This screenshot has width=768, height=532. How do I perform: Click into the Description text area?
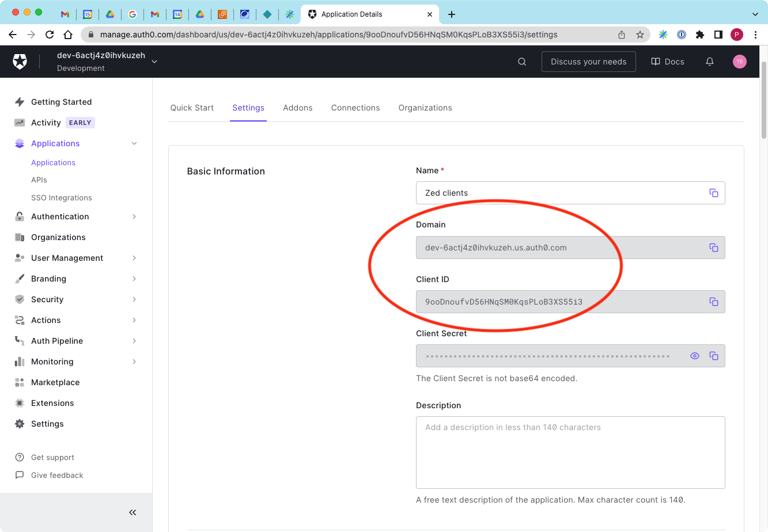tap(570, 453)
